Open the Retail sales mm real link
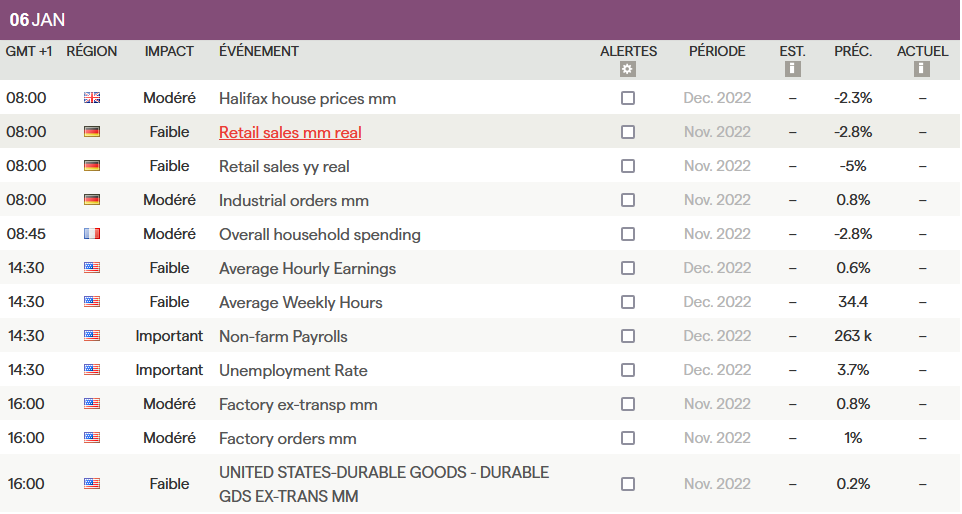The height and width of the screenshot is (514, 962). click(x=290, y=132)
